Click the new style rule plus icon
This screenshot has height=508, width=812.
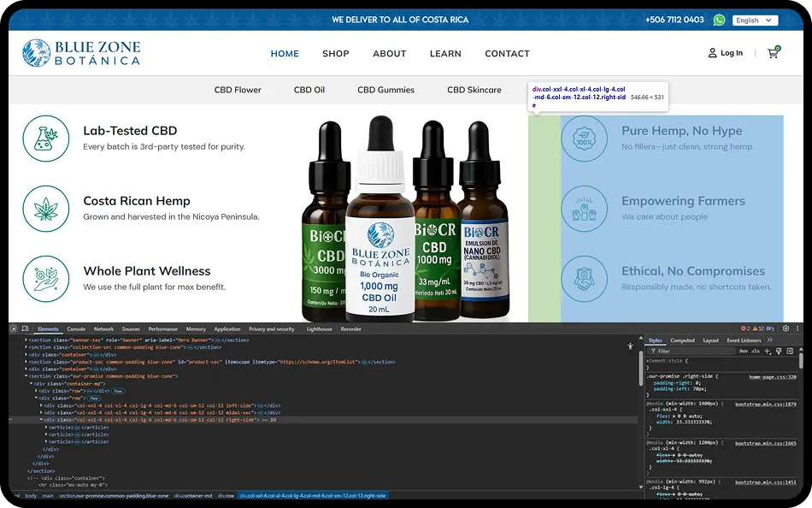[768, 351]
